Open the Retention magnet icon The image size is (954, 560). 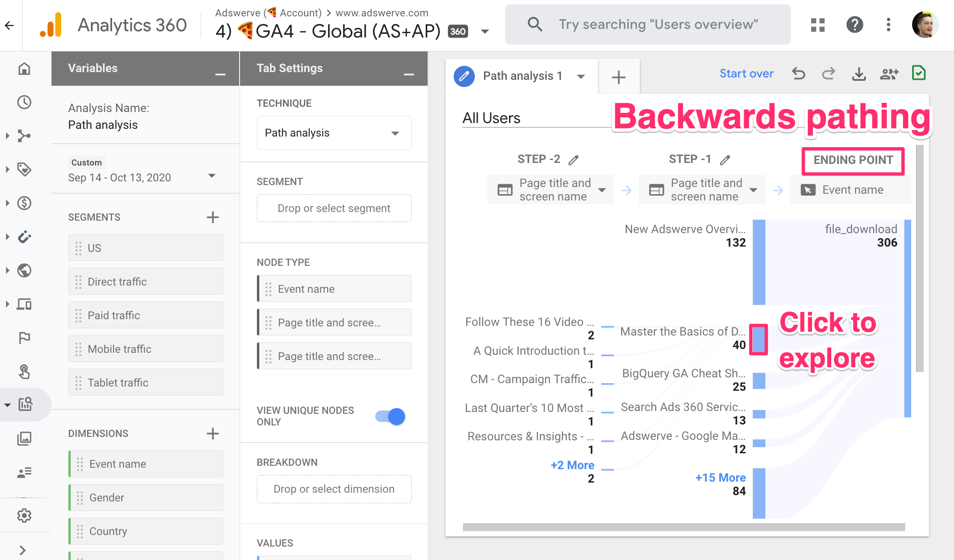[x=25, y=237]
